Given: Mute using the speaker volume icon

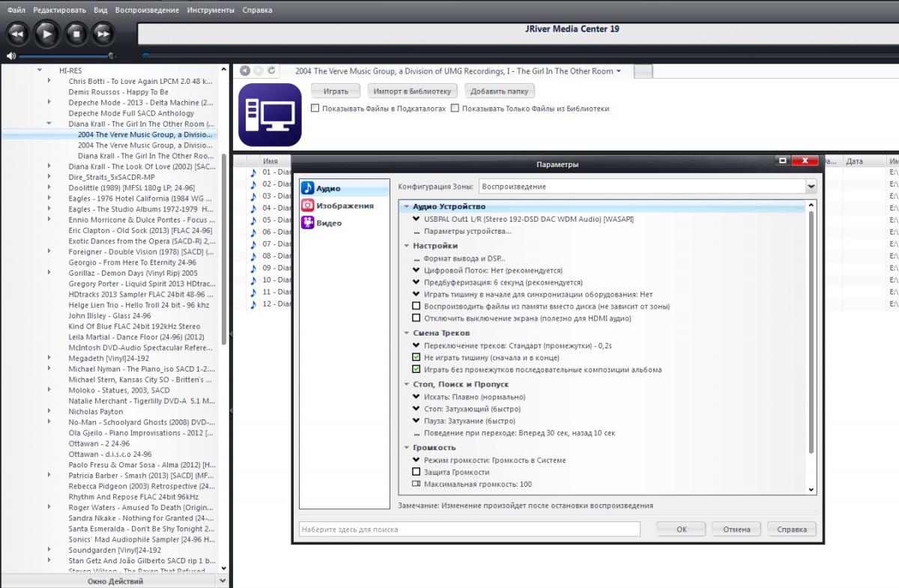Looking at the screenshot, I should [x=10, y=55].
